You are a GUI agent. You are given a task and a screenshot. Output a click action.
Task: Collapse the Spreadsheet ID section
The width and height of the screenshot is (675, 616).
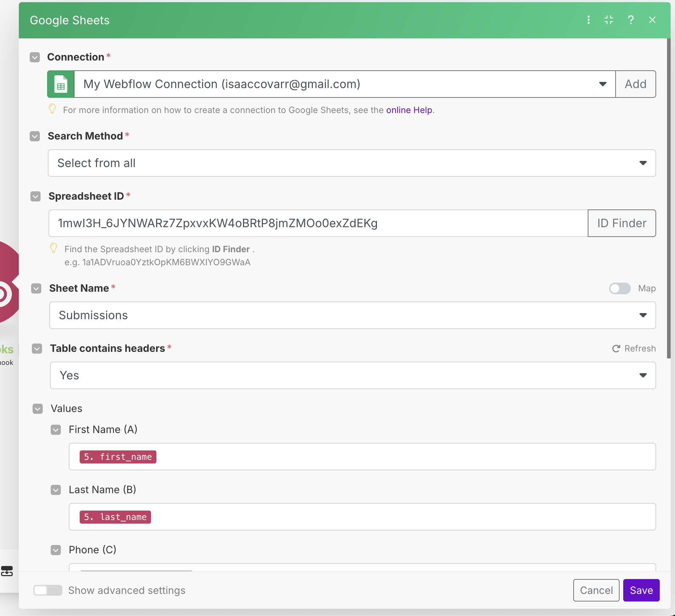point(35,196)
